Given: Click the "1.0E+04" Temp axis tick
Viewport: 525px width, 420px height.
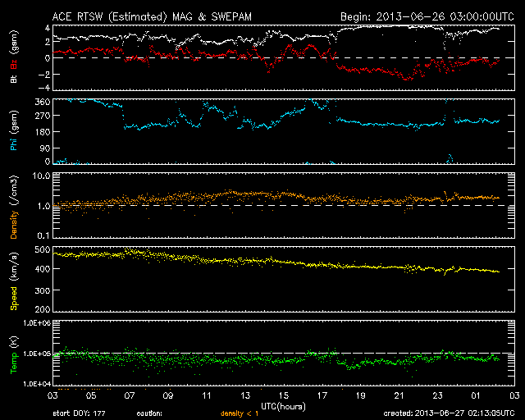Looking at the screenshot, I should (x=37, y=384).
